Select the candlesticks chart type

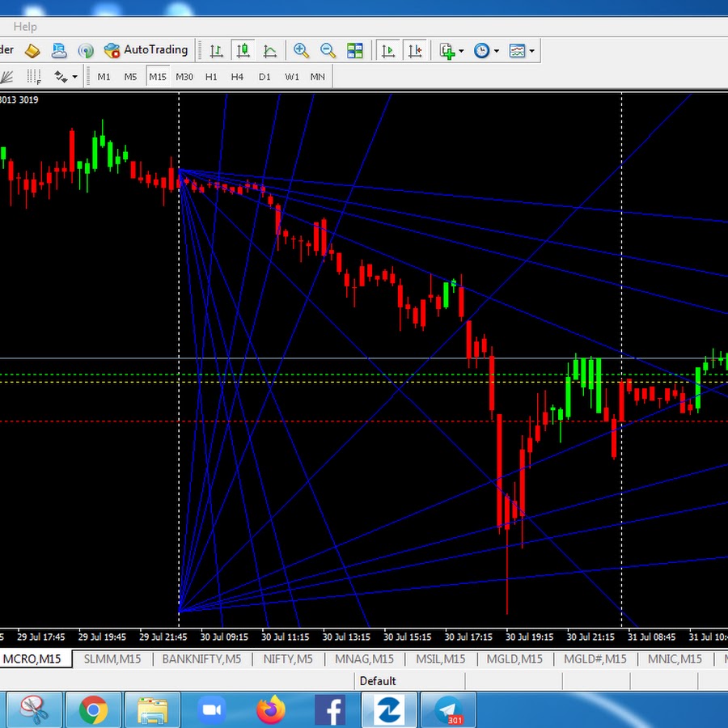pos(243,50)
